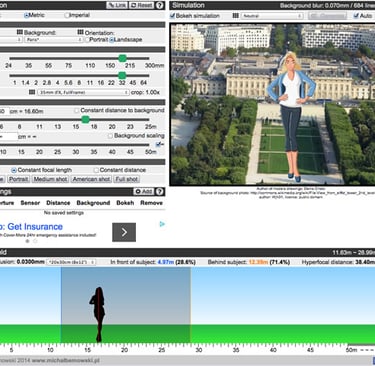The height and width of the screenshot is (366, 375).
Task: Click the 5.6 aperture scale label
Action: (68, 83)
